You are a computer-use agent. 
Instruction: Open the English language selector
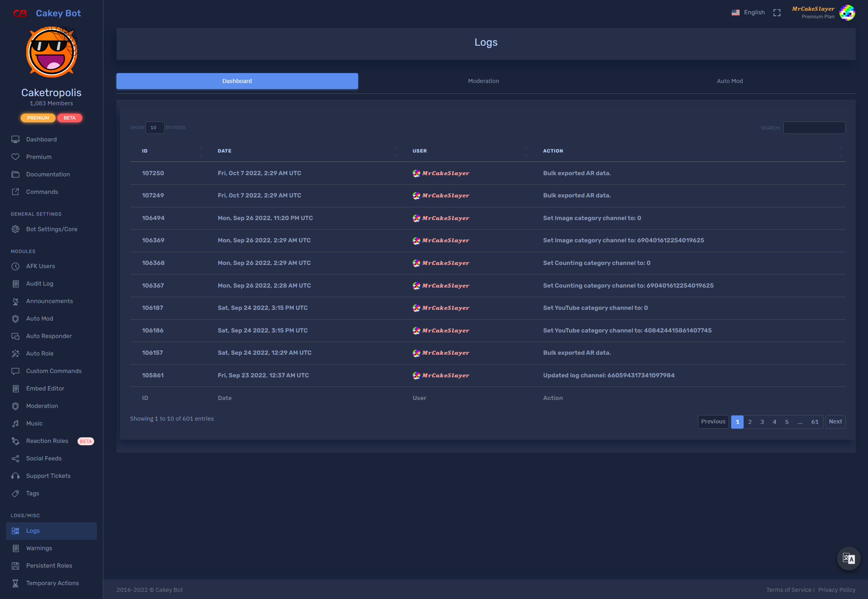click(x=748, y=12)
